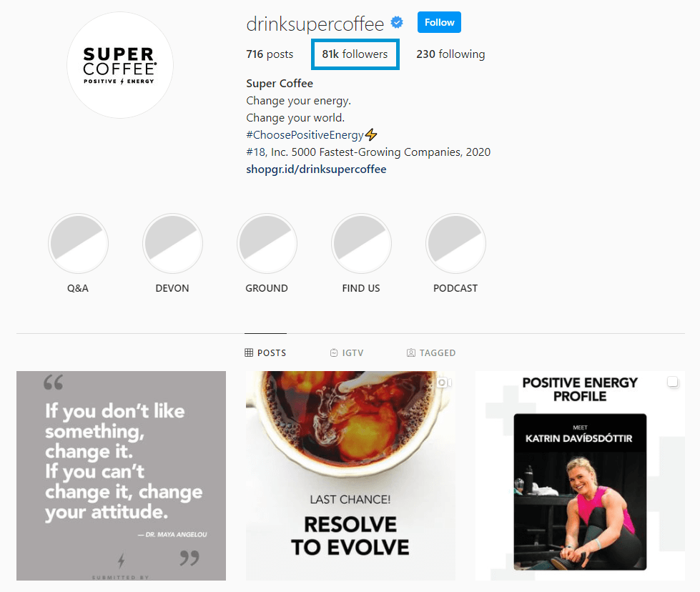700x592 pixels.
Task: Open the Q&A story highlight
Action: tap(78, 243)
